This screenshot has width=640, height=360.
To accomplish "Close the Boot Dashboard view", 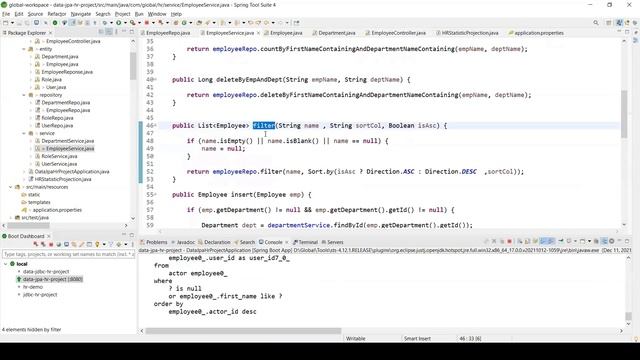I will coord(49,236).
